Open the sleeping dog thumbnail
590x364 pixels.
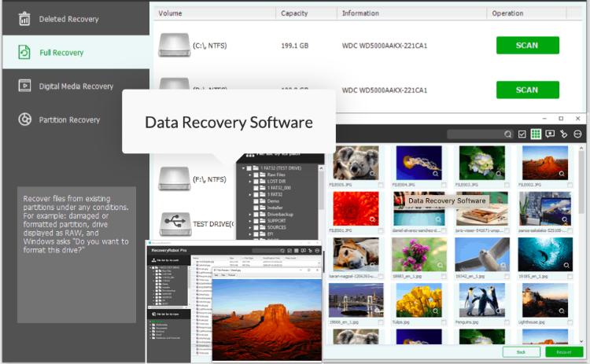[356, 254]
